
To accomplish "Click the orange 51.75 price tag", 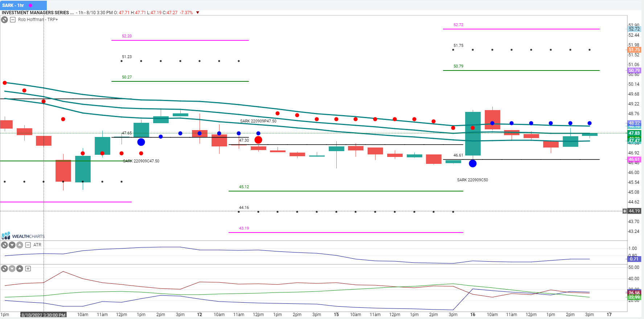I will (634, 50).
